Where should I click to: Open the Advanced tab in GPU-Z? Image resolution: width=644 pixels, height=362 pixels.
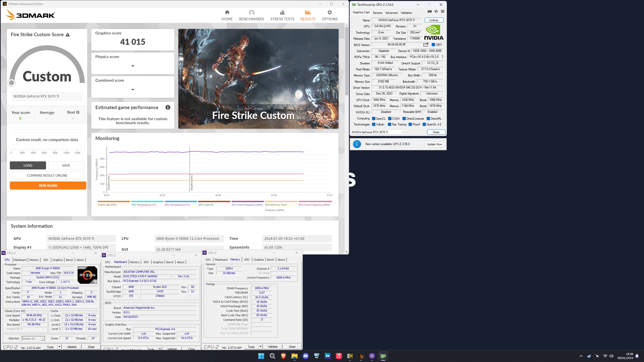pos(391,13)
